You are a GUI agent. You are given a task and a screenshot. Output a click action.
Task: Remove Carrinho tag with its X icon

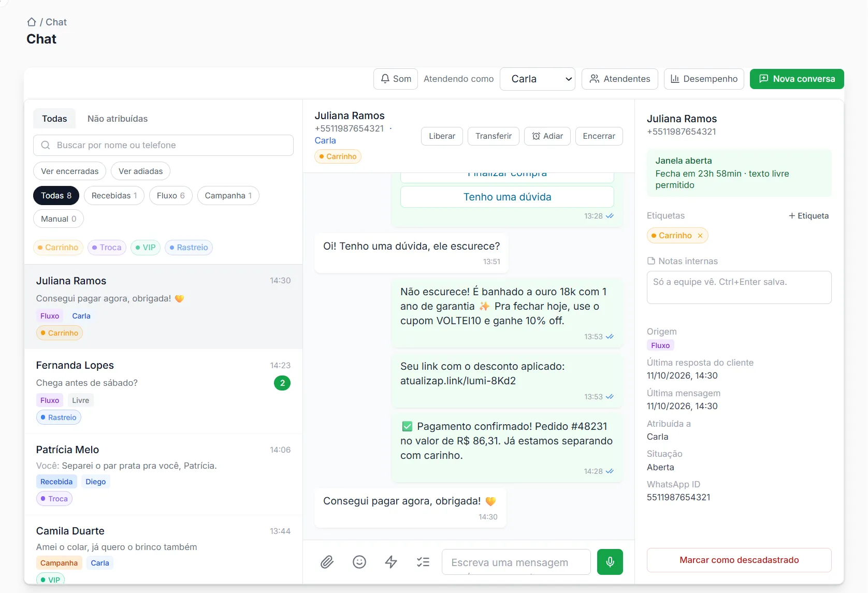pos(700,236)
